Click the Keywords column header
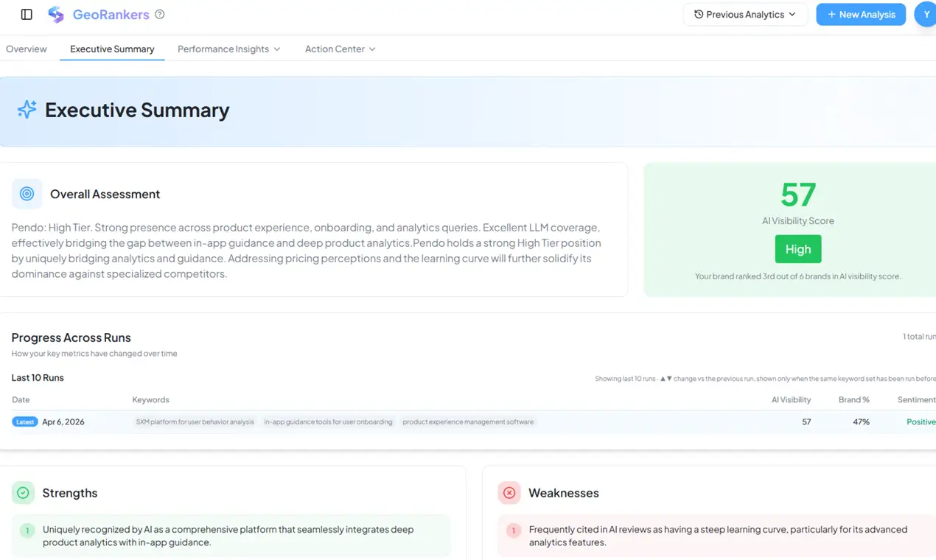This screenshot has width=936, height=560. 150,399
